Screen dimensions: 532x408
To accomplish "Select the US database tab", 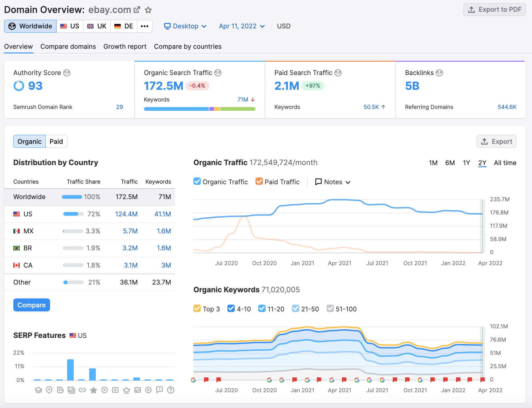I will click(70, 26).
